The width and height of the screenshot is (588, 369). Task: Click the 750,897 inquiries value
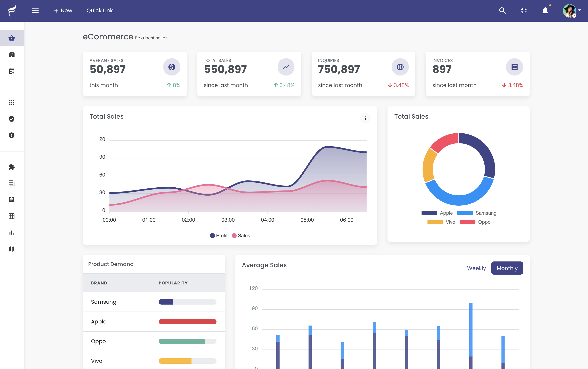tap(339, 69)
